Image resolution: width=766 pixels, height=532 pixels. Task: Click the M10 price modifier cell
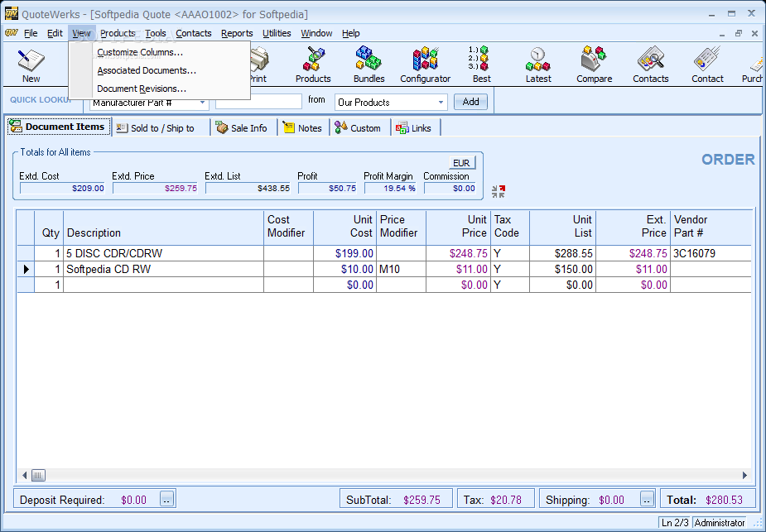click(401, 269)
